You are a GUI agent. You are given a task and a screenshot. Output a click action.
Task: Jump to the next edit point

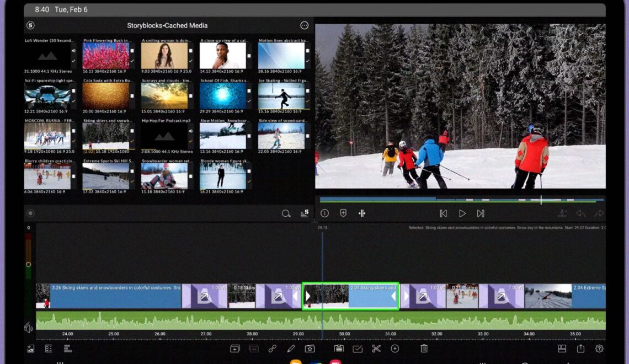481,213
